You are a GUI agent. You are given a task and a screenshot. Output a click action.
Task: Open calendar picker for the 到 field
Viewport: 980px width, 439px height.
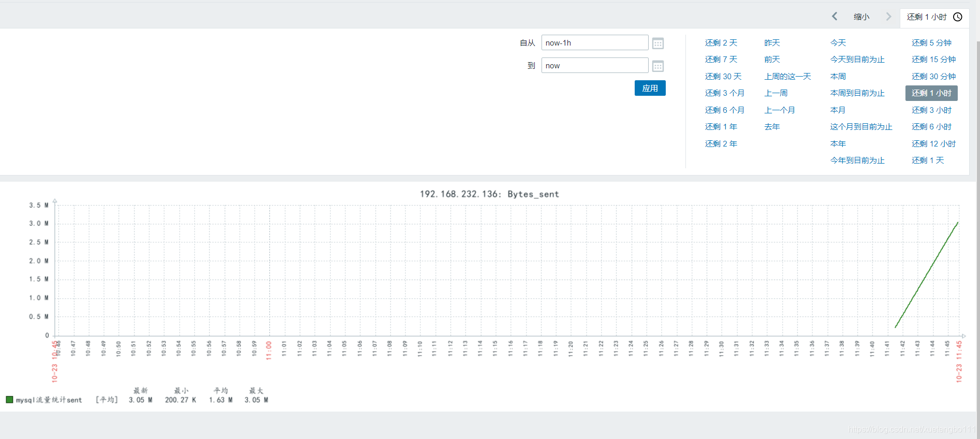[658, 66]
